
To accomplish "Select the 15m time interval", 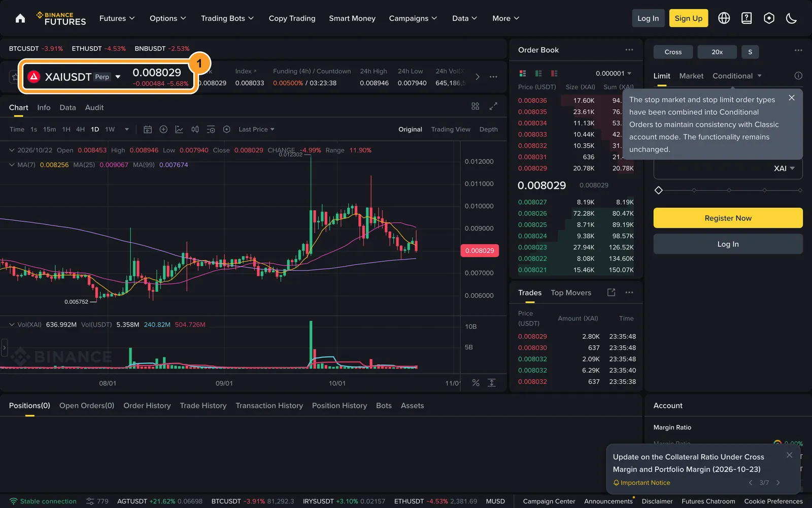I will click(x=49, y=130).
